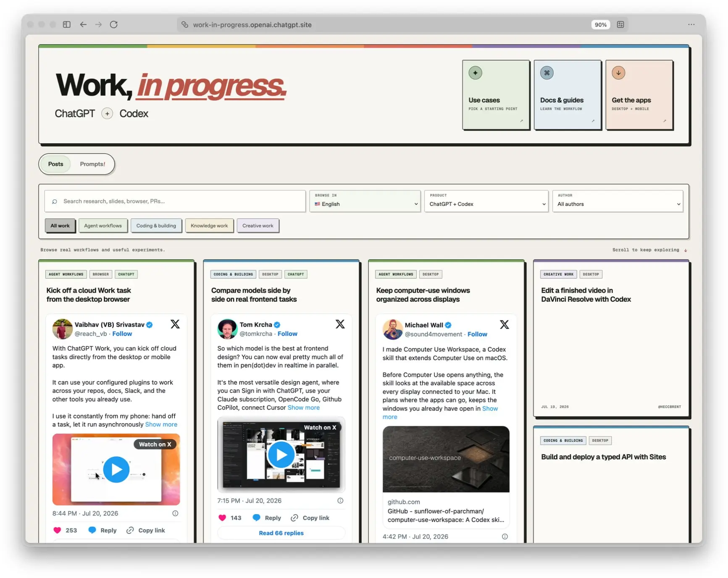Click the 90% zoom badge in the address bar
728x578 pixels.
click(600, 25)
